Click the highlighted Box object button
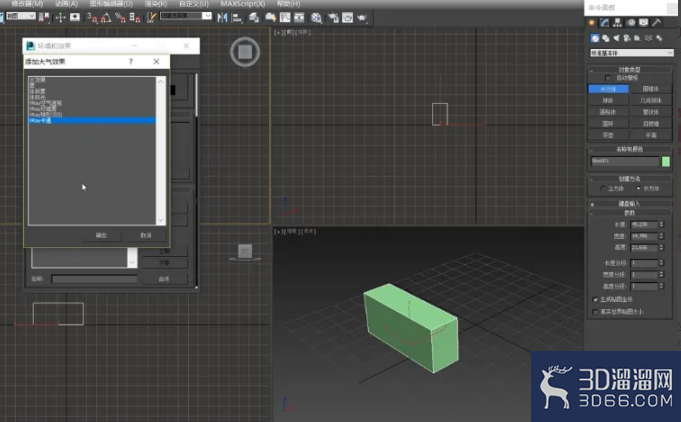This screenshot has width=681, height=422. tap(608, 89)
